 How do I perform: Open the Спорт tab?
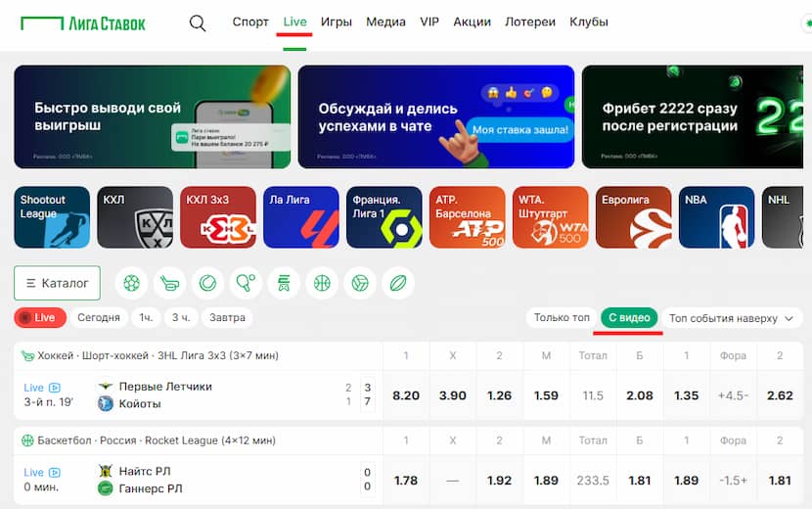(x=250, y=22)
